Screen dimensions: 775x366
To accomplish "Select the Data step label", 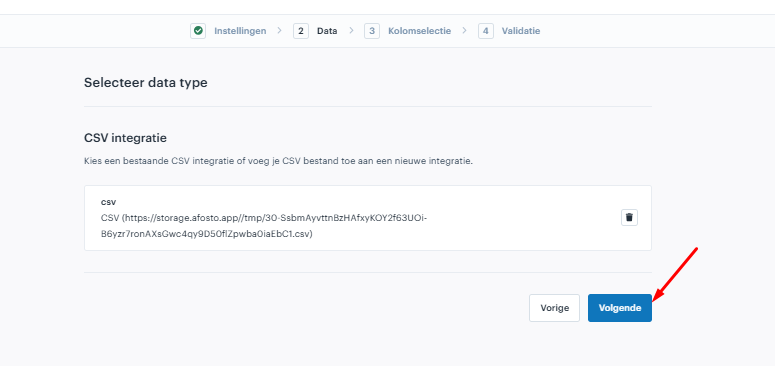I will (327, 31).
